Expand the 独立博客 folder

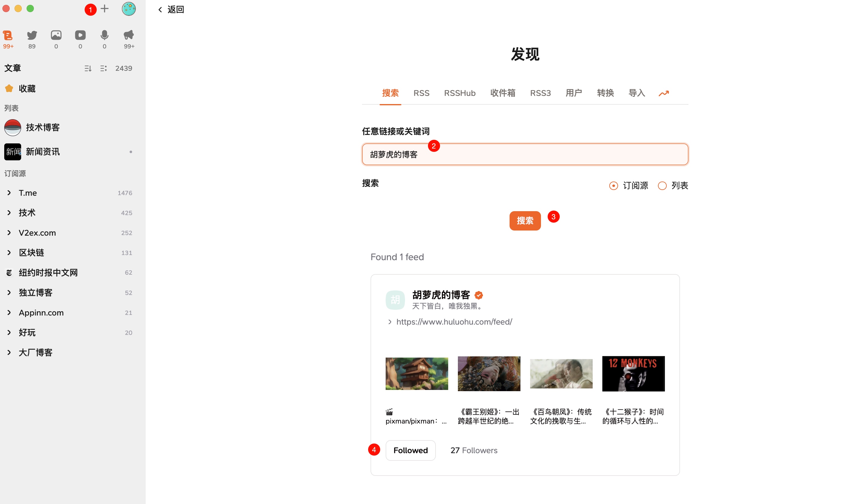coord(9,293)
